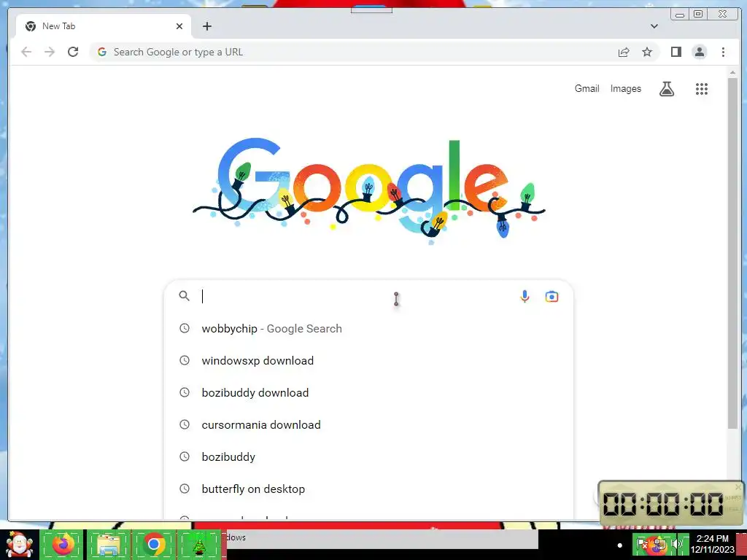Viewport: 747px width, 560px height.
Task: Choose cursormania download suggestion
Action: tap(368, 424)
